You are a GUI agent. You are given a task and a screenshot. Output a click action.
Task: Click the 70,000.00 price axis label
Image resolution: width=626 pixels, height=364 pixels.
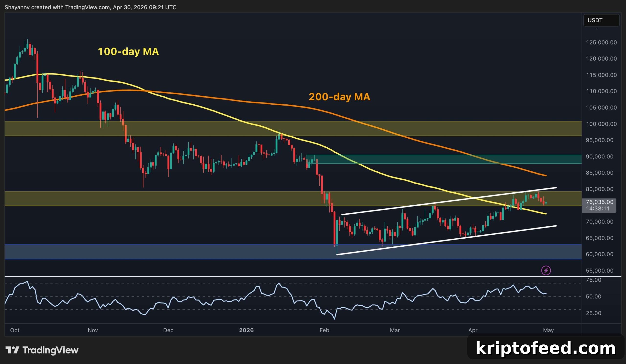pyautogui.click(x=600, y=221)
